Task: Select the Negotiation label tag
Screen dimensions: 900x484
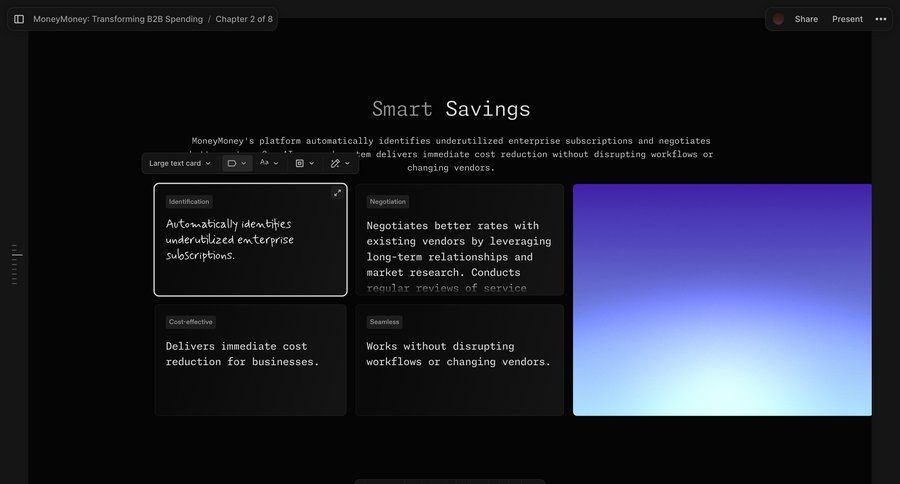Action: pos(387,202)
